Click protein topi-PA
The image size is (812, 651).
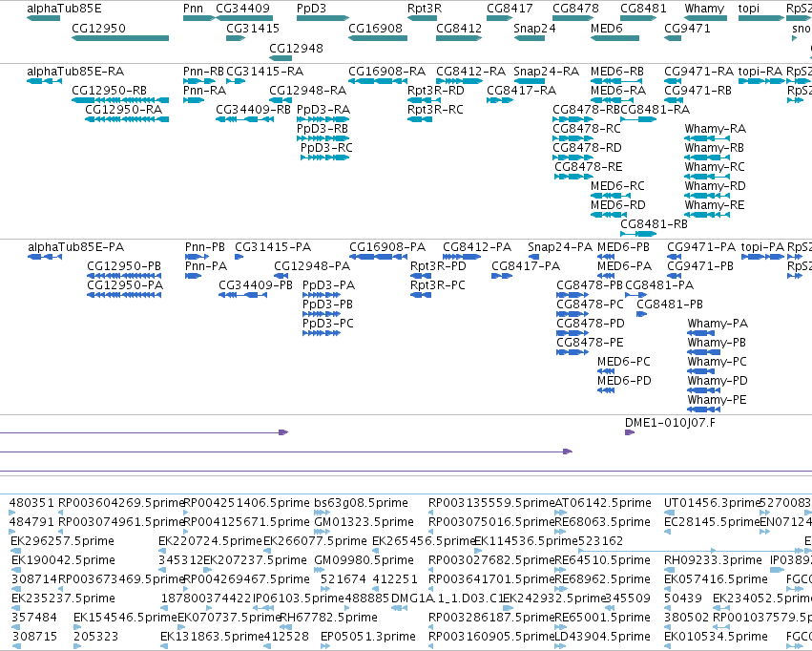tap(762, 247)
